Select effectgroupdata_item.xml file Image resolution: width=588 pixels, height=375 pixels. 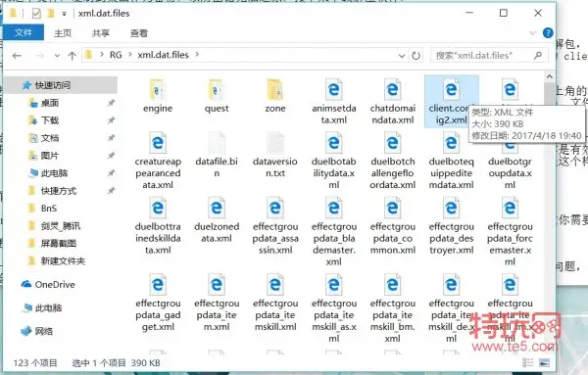(217, 303)
